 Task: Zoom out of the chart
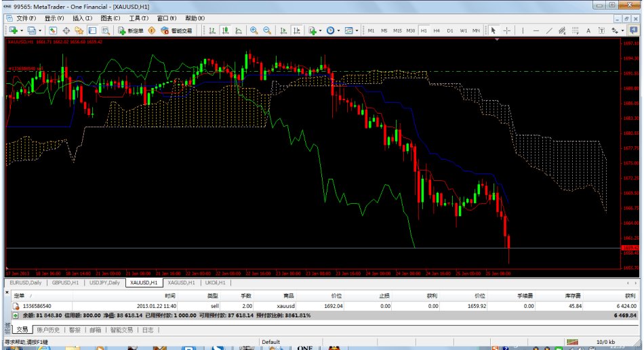tap(267, 30)
